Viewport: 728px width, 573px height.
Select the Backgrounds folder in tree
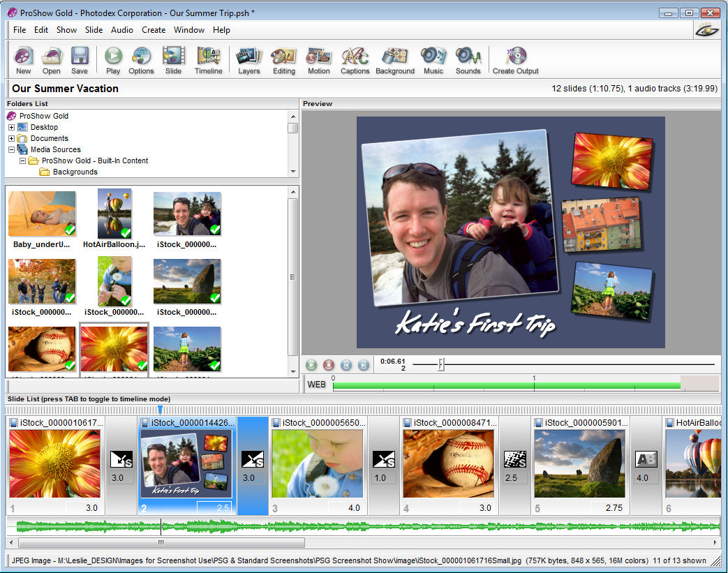pos(75,172)
